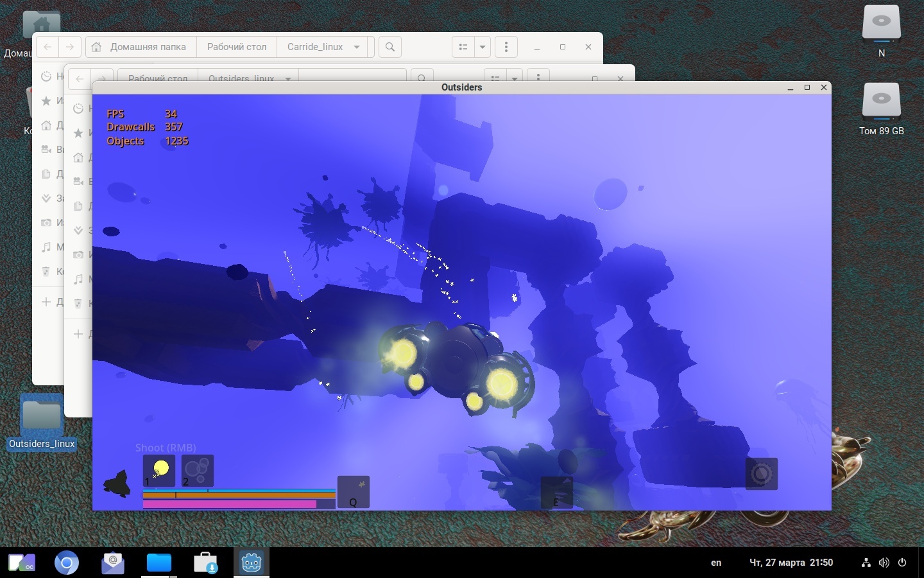Activate the Q ability slot
This screenshot has height=578, width=924.
coord(354,492)
